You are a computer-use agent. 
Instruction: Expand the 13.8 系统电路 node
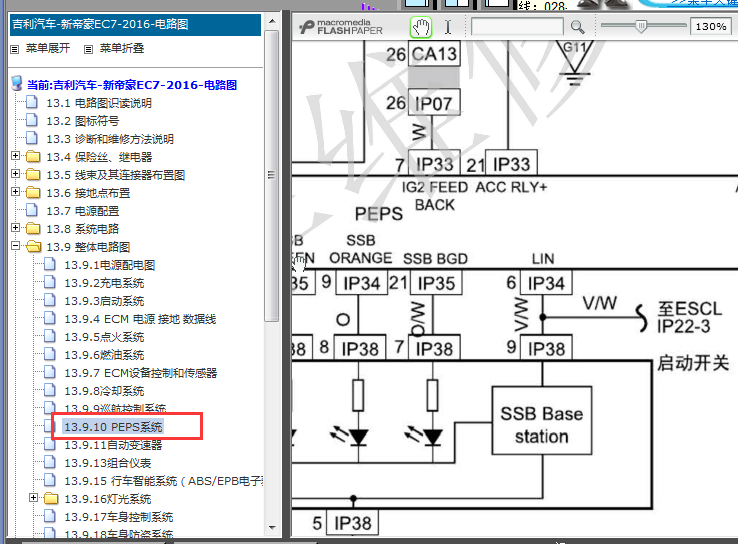click(16, 227)
